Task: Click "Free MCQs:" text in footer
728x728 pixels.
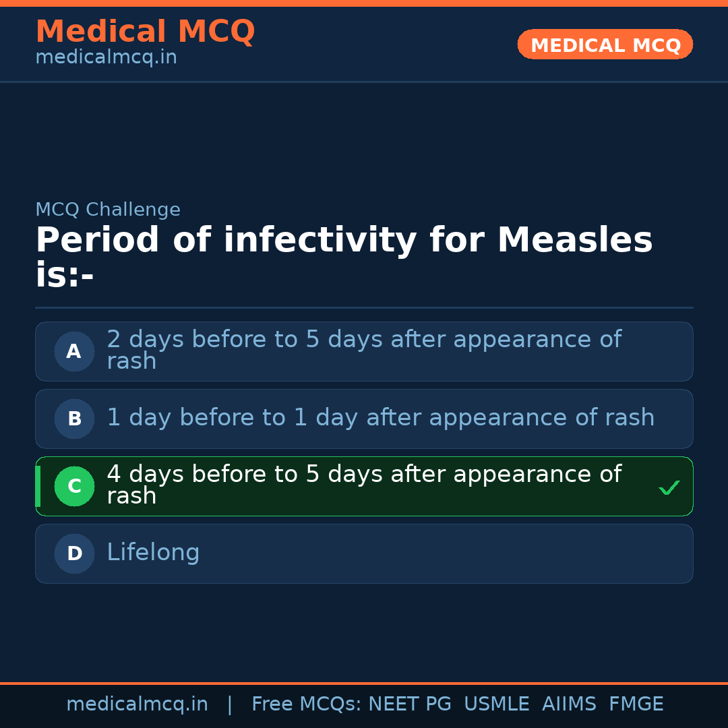Action: (x=307, y=704)
